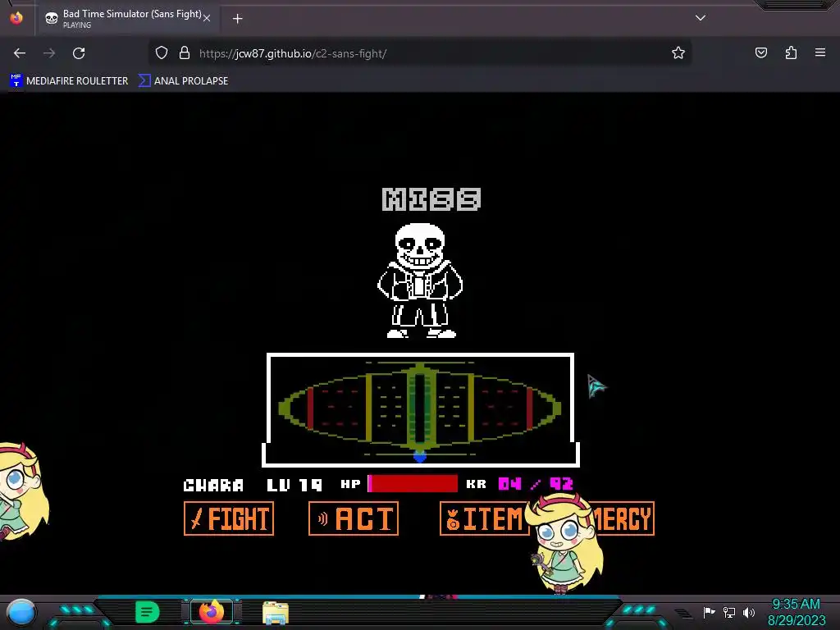
Task: Click the 04 / 92 KR health value
Action: (536, 484)
